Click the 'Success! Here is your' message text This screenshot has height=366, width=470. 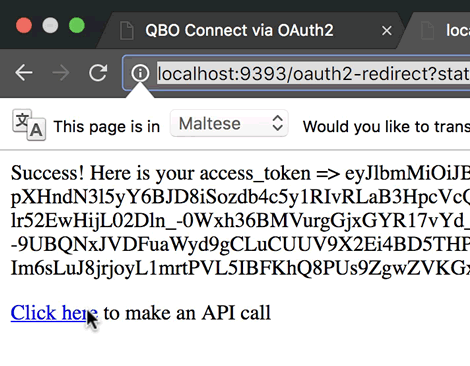click(x=103, y=173)
